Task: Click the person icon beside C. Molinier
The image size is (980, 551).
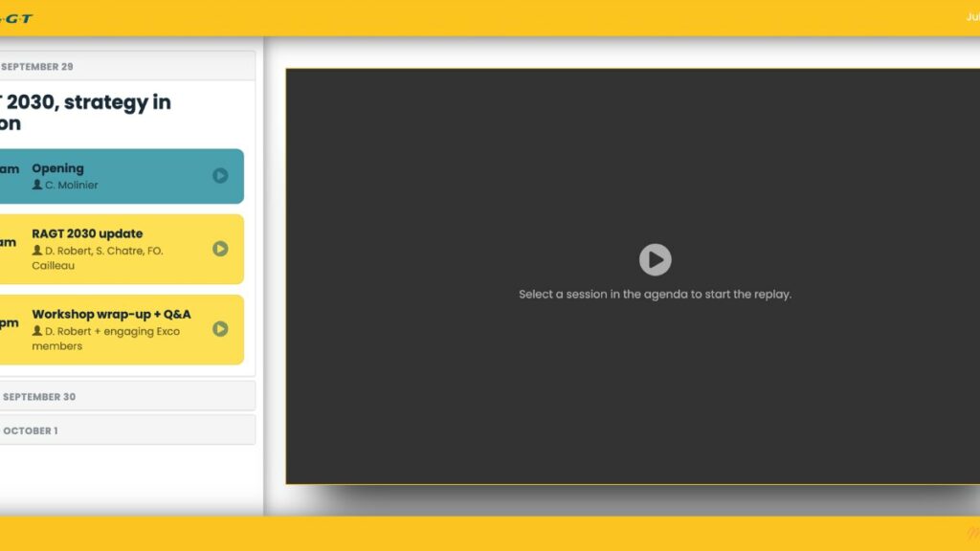Action: tap(37, 185)
